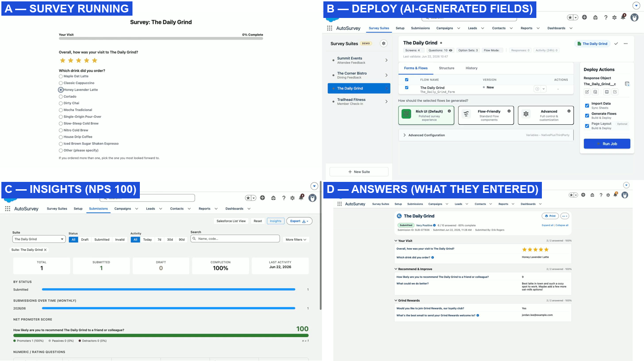Click the Print button in Answers
The image size is (644, 361).
tap(550, 216)
